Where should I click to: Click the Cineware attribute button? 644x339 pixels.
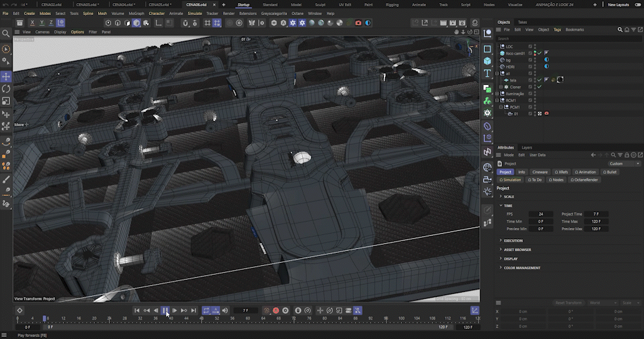[540, 172]
